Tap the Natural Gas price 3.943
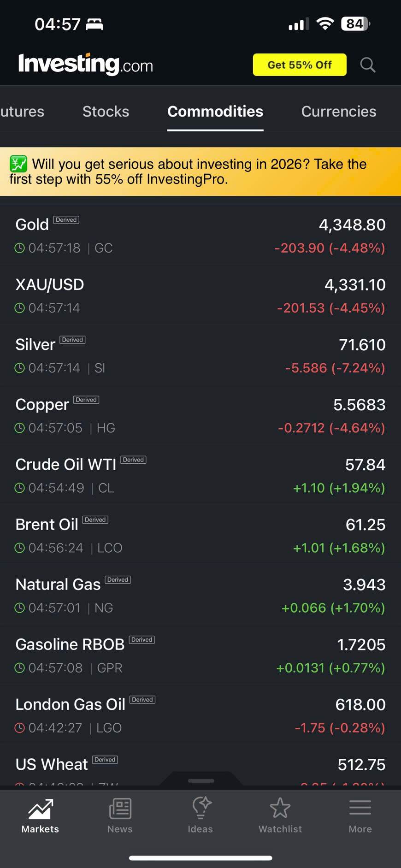Viewport: 401px width, 868px height. (x=364, y=585)
